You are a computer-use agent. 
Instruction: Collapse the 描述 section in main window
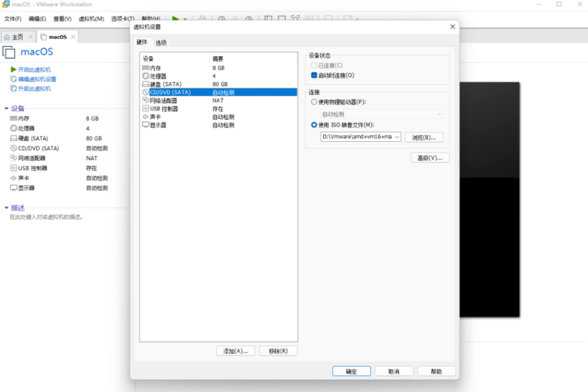[x=6, y=208]
